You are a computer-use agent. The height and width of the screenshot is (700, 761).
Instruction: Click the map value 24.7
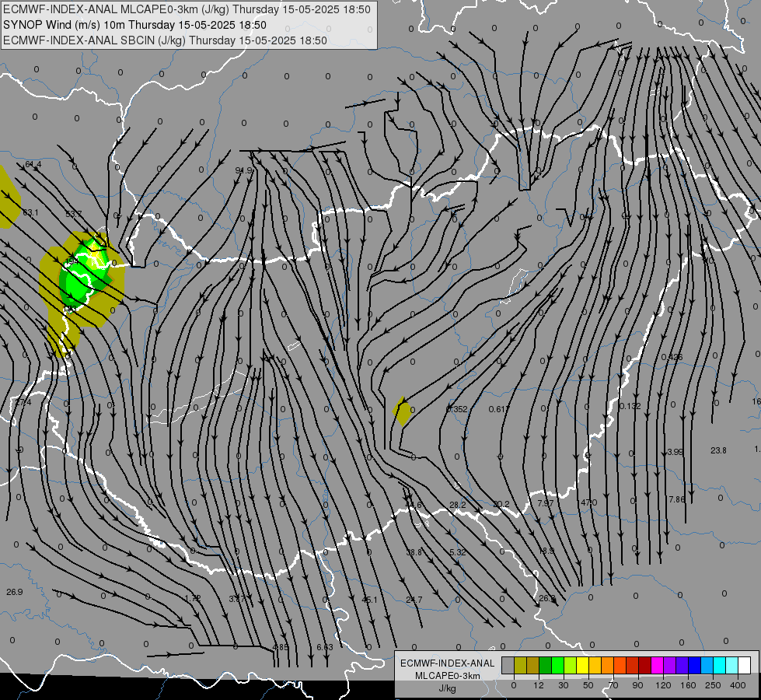point(414,600)
